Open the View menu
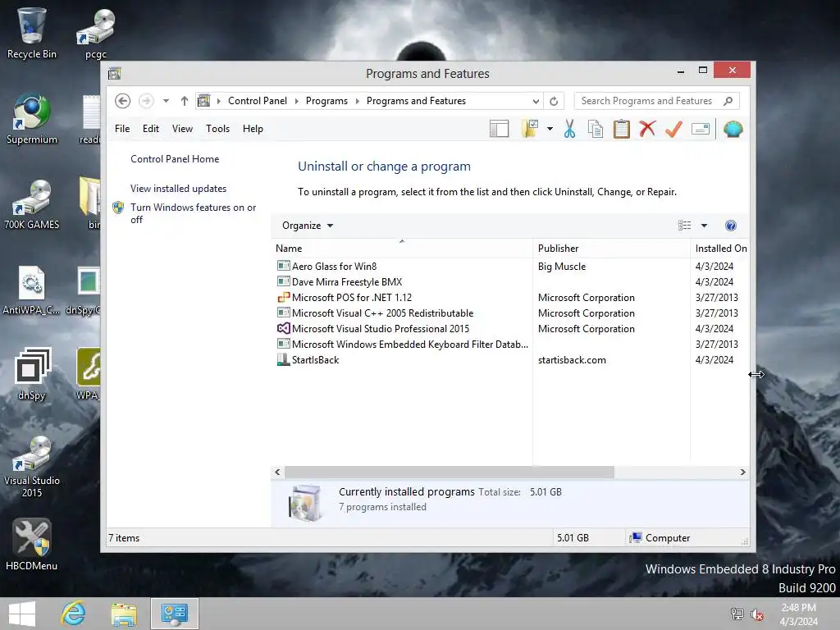This screenshot has width=840, height=630. 182,129
